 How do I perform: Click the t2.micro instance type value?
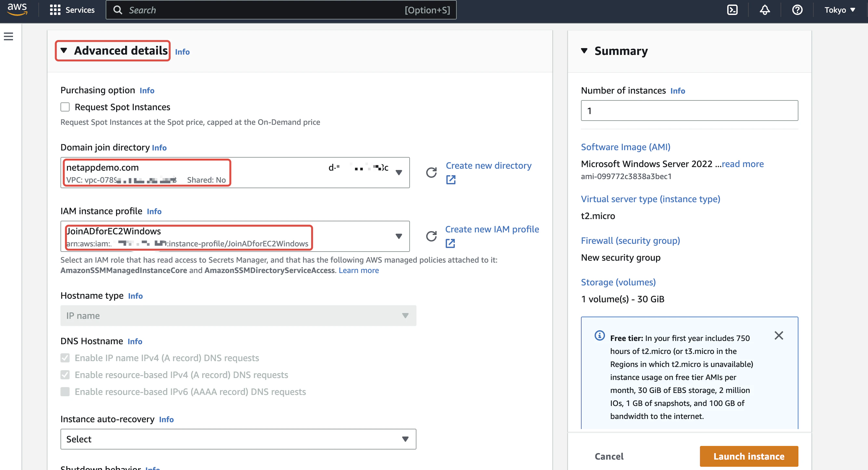click(598, 216)
